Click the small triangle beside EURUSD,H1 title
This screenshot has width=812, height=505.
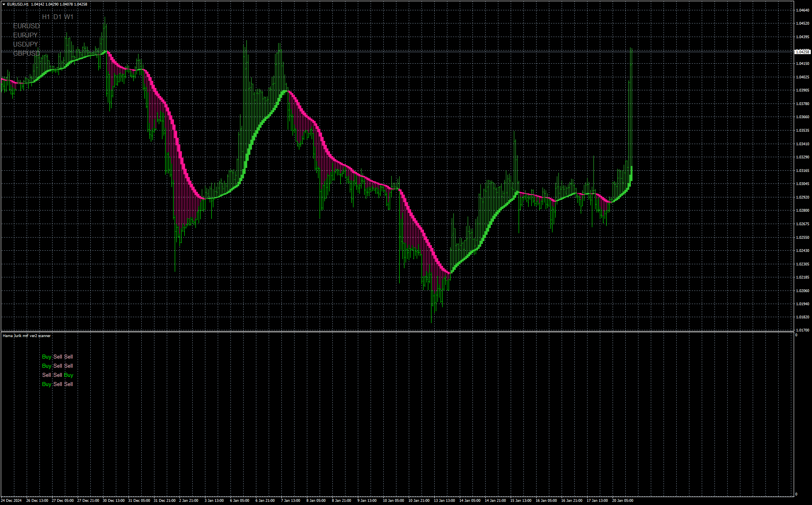click(x=4, y=4)
